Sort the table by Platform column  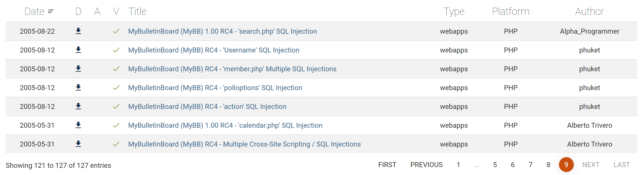[511, 11]
